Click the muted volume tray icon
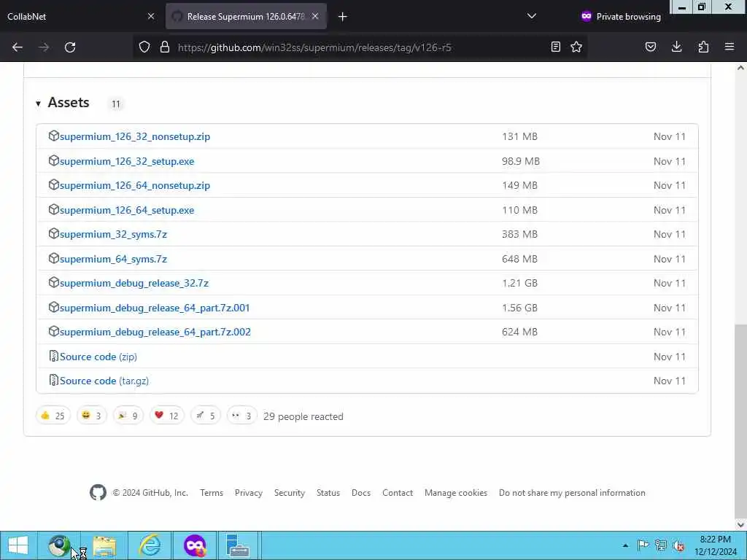The height and width of the screenshot is (560, 747). [x=679, y=545]
